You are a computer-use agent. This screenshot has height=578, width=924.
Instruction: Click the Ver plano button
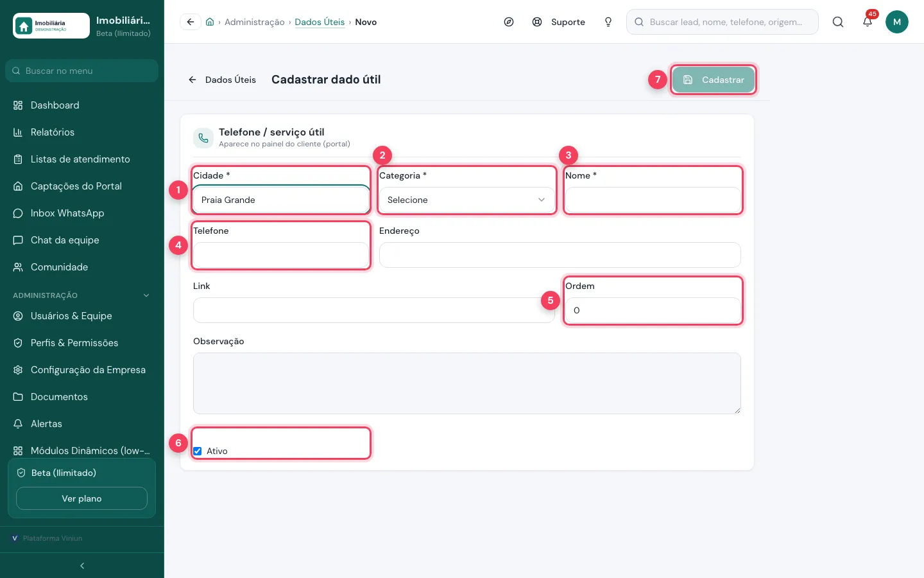(81, 498)
